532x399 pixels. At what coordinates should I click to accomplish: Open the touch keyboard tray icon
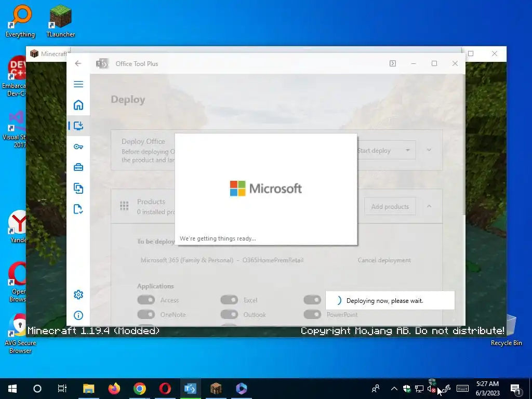point(462,389)
